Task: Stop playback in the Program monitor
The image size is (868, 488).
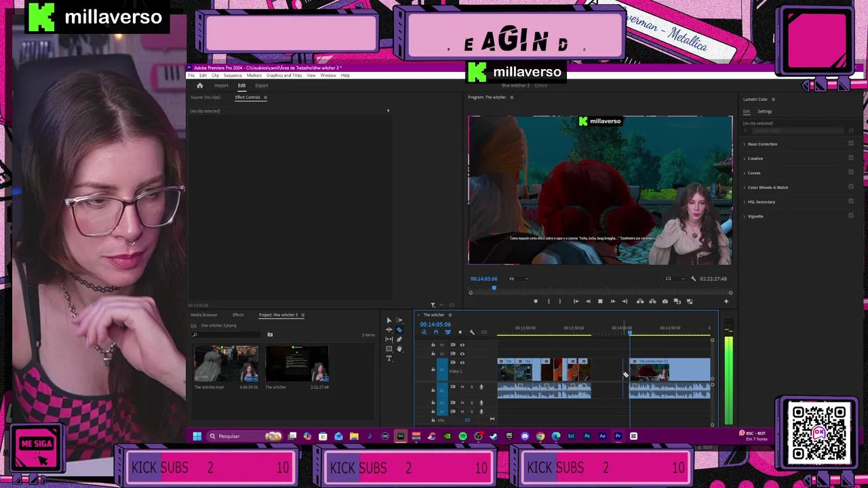Action: (600, 301)
